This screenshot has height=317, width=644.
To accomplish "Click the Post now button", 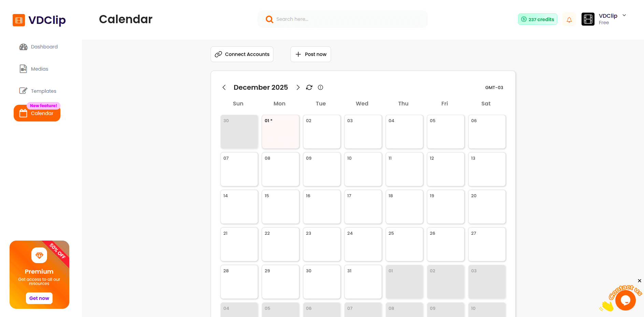I will pyautogui.click(x=311, y=54).
